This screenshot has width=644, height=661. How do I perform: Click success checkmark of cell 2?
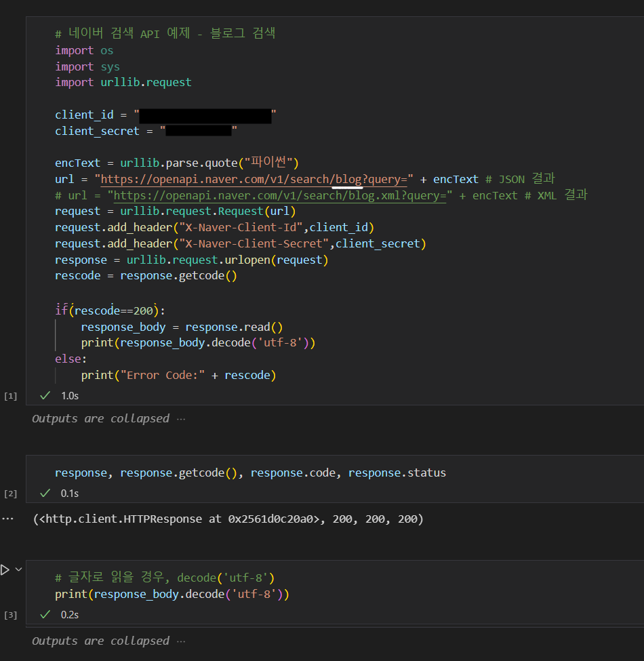click(45, 494)
